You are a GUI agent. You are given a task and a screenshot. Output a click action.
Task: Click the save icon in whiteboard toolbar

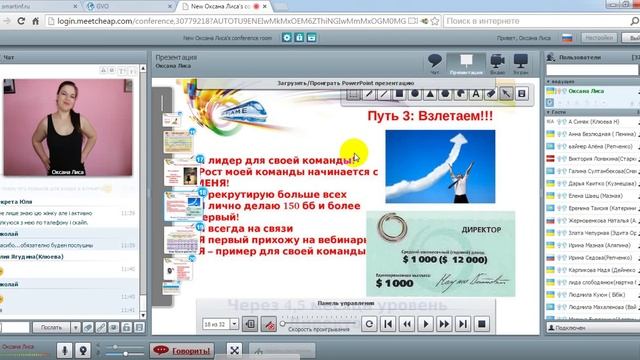(522, 94)
